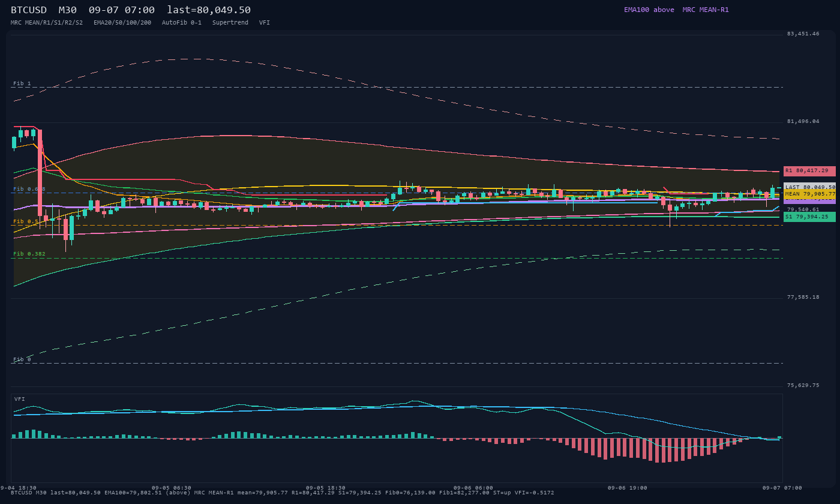Click the 09-06 19:00 time axis label
Screen dimensions: 840x504
point(628,488)
